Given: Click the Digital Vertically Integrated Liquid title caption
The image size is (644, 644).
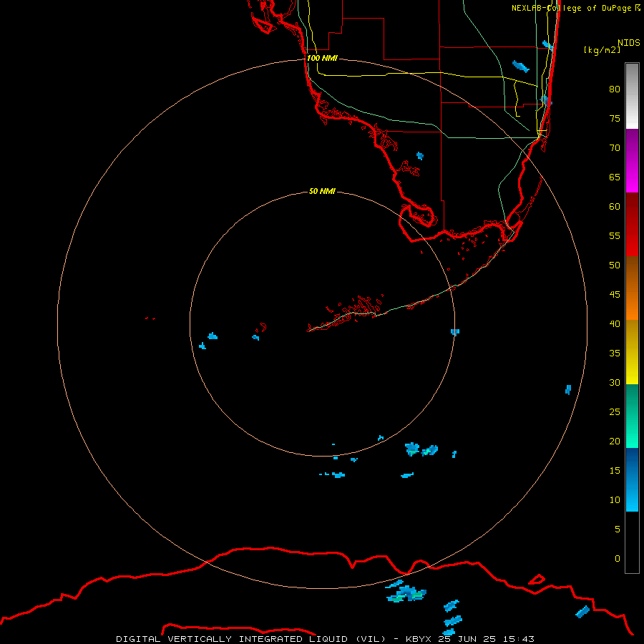Looking at the screenshot, I should (x=325, y=639).
